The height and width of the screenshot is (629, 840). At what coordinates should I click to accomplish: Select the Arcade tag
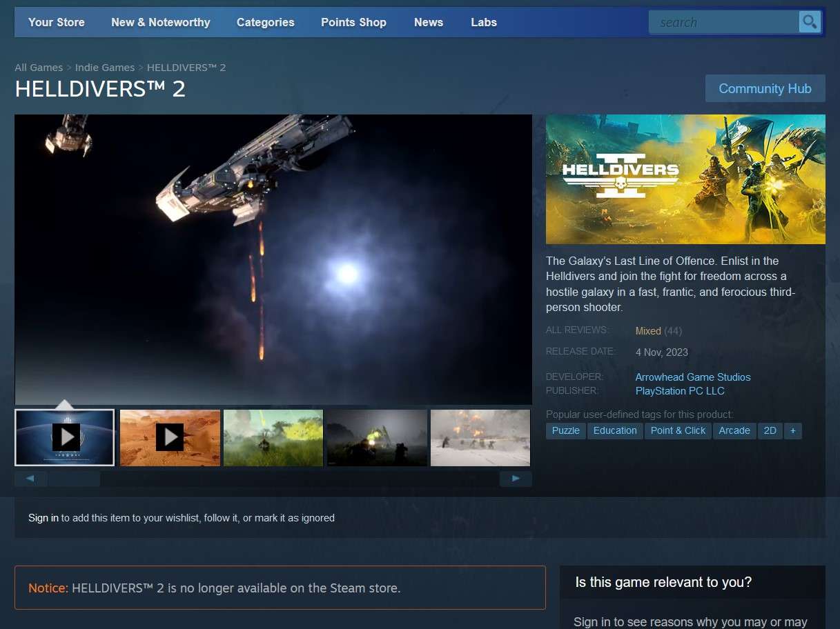[734, 430]
